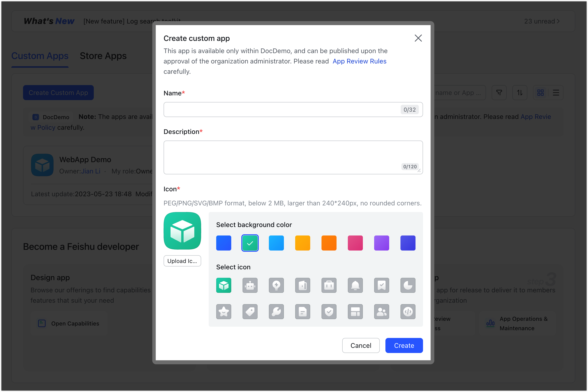The height and width of the screenshot is (392, 588).
Task: Select the wrench tool icon
Action: (276, 311)
